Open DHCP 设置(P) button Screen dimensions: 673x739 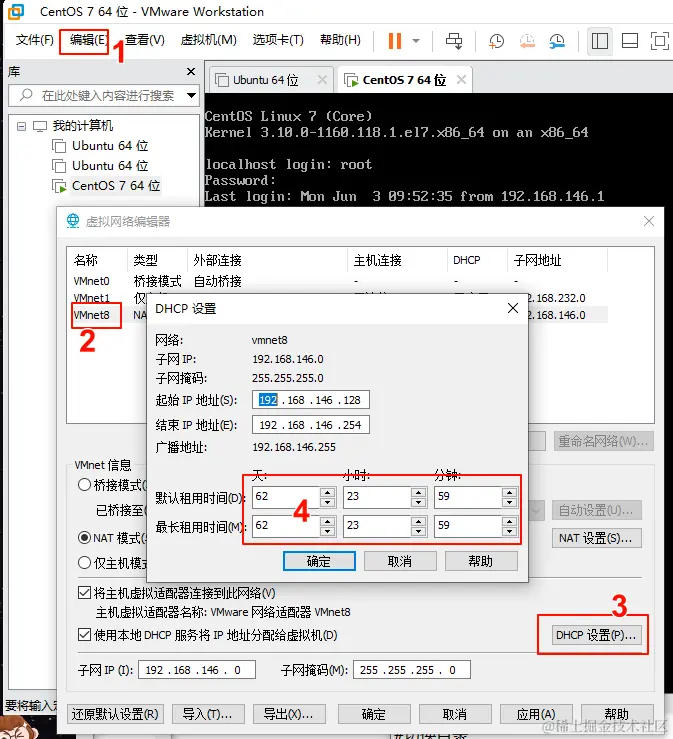(x=596, y=635)
